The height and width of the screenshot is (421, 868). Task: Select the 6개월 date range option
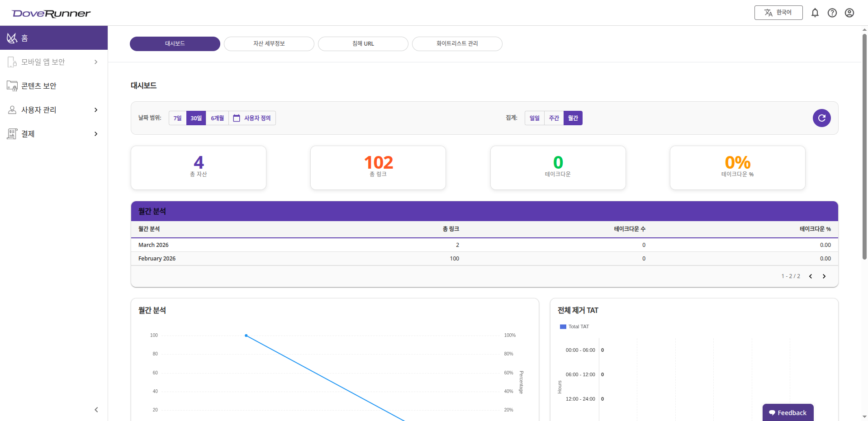click(217, 118)
